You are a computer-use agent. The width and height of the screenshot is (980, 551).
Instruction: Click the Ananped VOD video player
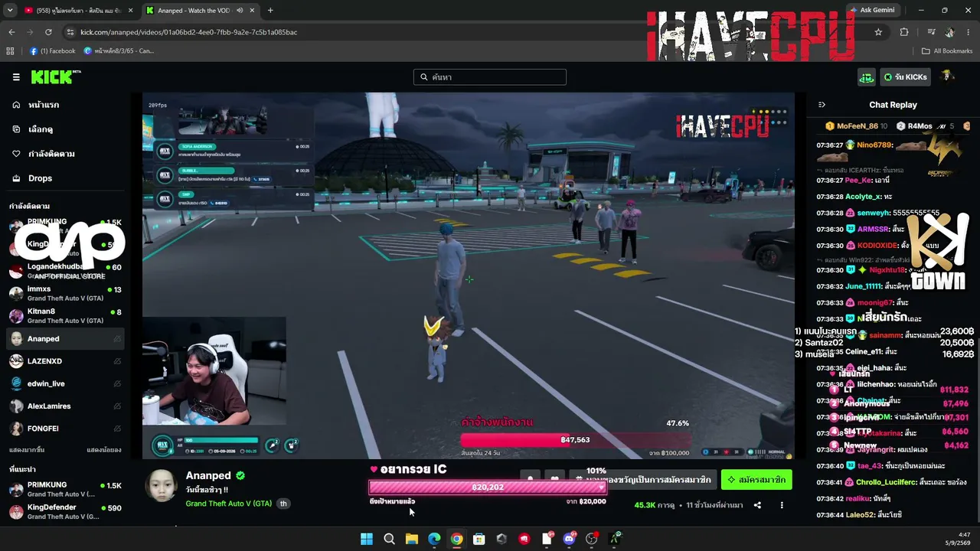(x=469, y=275)
